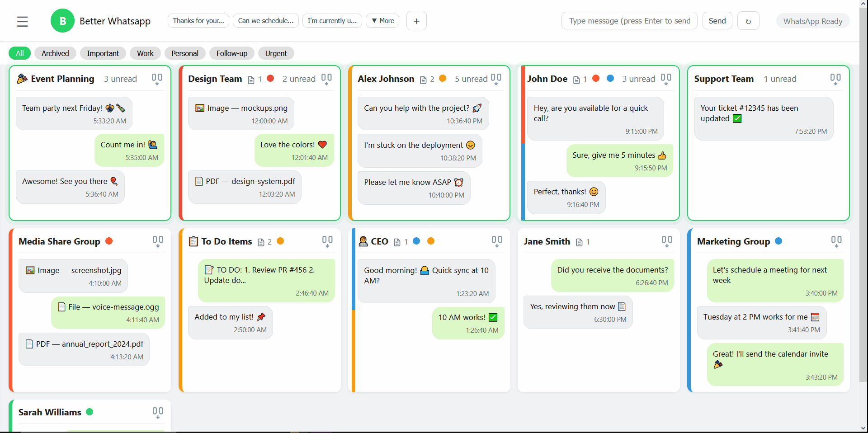
Task: Add a new quick reply with plus
Action: [x=416, y=21]
